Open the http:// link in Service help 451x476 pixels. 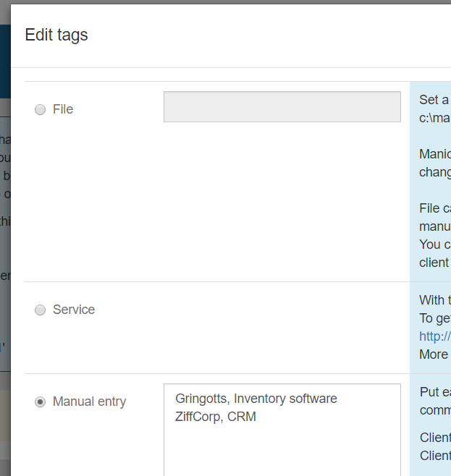tap(434, 336)
